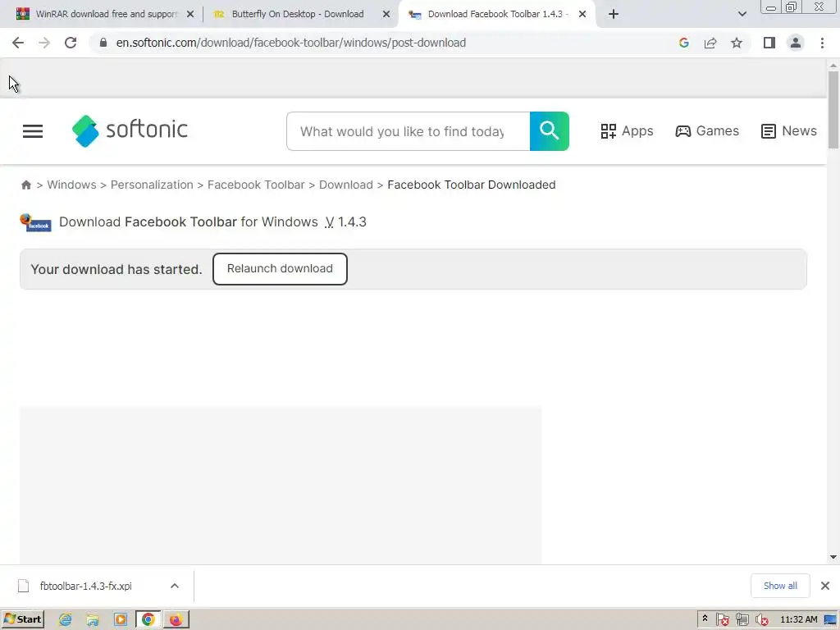Open Chrome's three-dot menu
The height and width of the screenshot is (630, 840).
tap(822, 43)
